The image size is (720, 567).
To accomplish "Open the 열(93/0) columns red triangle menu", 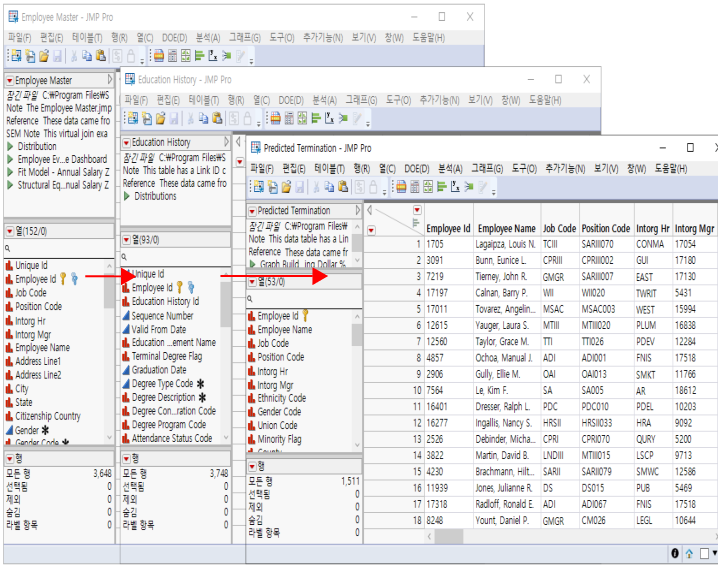I will (x=126, y=240).
